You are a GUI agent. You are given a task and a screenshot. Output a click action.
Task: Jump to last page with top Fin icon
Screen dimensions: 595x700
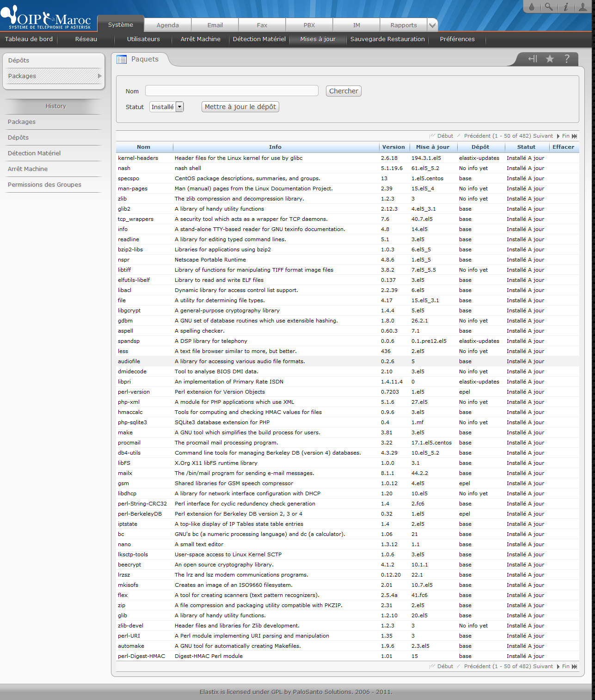coord(574,136)
